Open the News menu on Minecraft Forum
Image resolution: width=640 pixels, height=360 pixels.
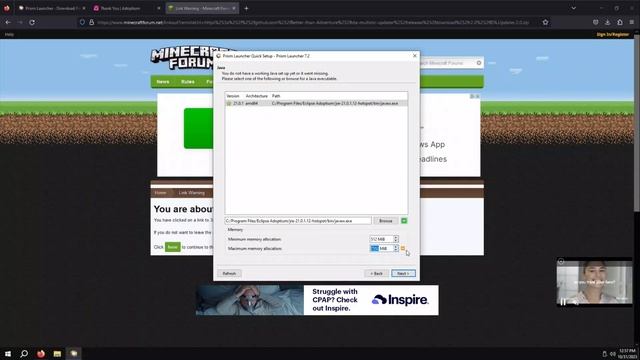[x=162, y=82]
